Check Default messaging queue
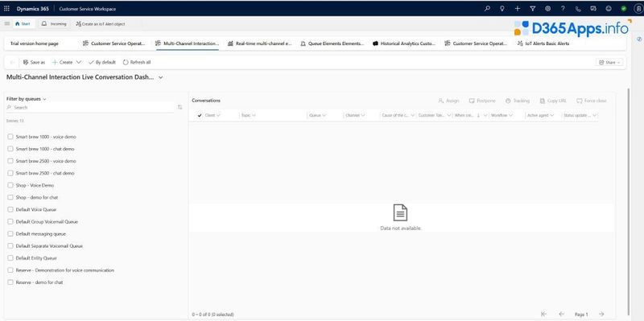The height and width of the screenshot is (321, 644). (10, 233)
